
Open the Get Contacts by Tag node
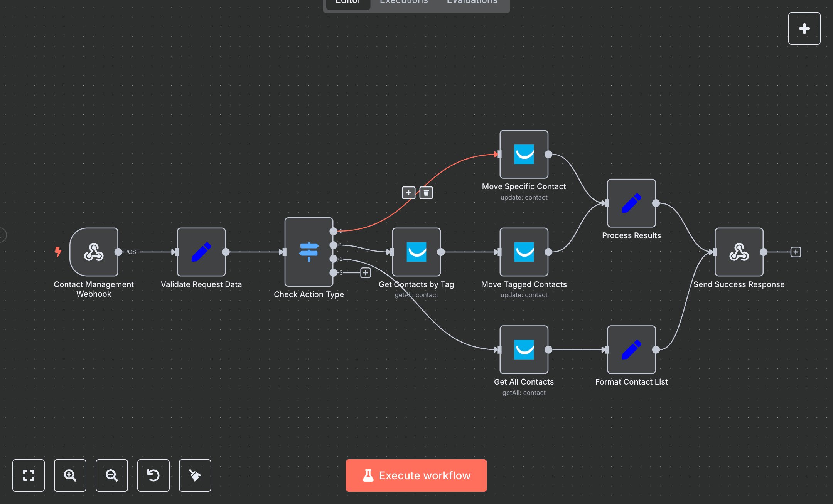pos(416,252)
